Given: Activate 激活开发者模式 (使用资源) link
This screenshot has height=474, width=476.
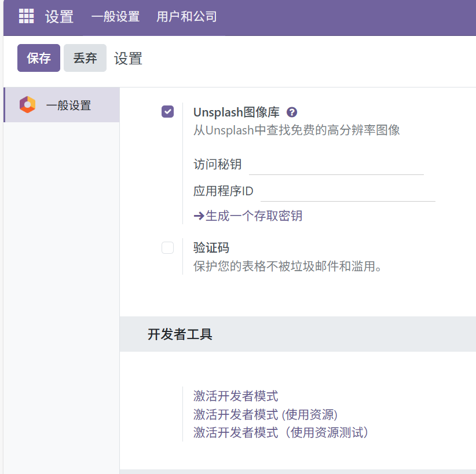Looking at the screenshot, I should (265, 414).
